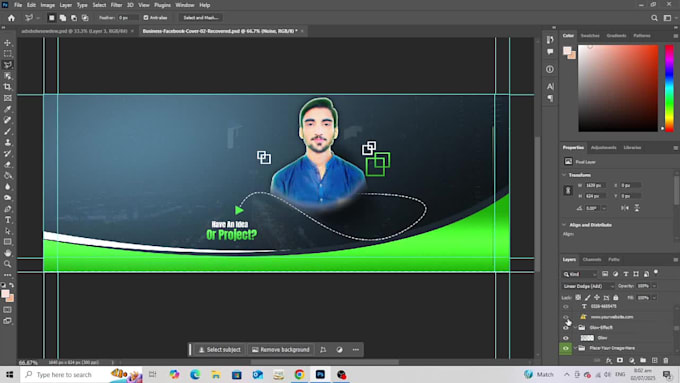Image resolution: width=680 pixels, height=383 pixels.
Task: Open the Layer menu
Action: [x=65, y=5]
